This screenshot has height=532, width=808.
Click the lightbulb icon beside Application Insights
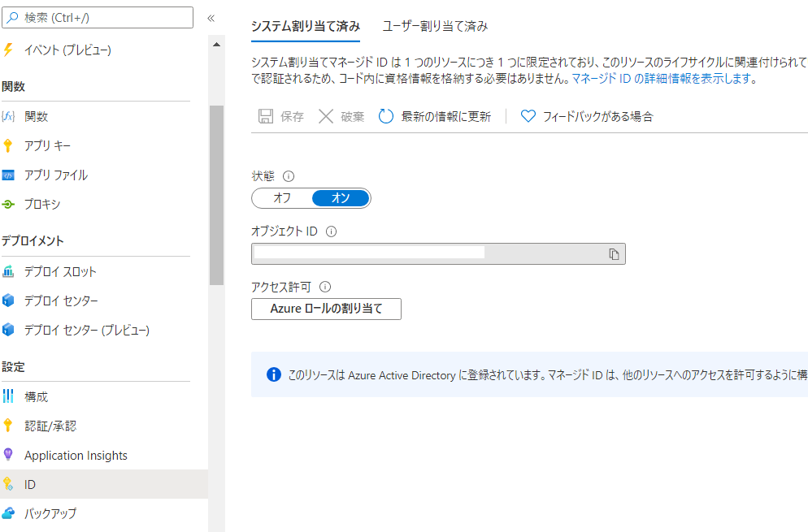coord(8,455)
